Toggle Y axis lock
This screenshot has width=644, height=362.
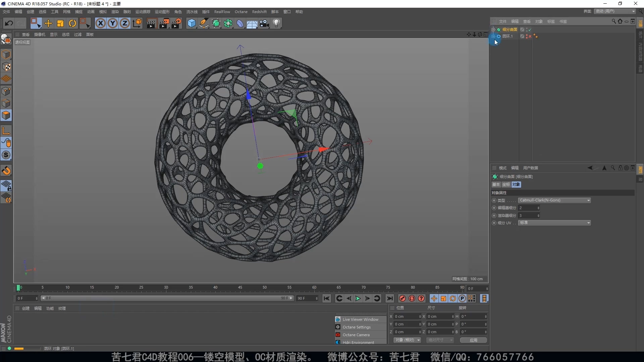point(113,23)
